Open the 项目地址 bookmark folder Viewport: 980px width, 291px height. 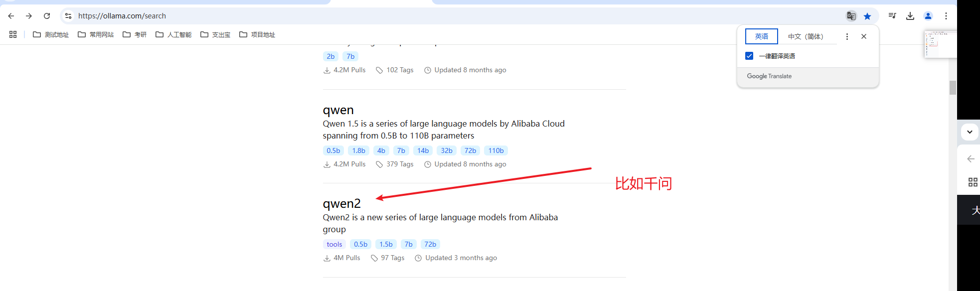tap(257, 34)
